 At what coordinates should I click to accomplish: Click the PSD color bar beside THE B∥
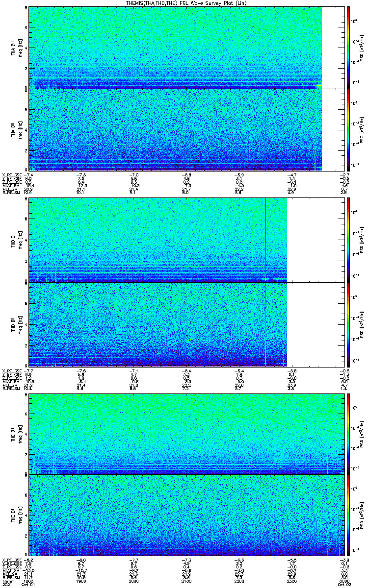(x=348, y=515)
